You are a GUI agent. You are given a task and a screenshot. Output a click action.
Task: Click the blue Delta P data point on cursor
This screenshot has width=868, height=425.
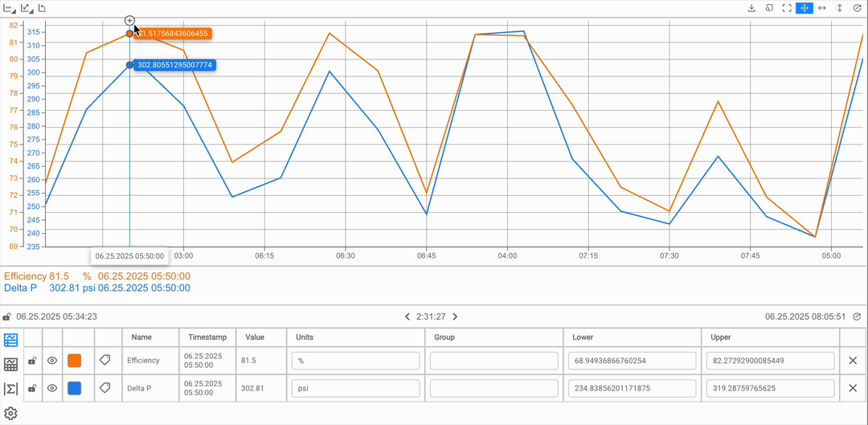(x=129, y=65)
